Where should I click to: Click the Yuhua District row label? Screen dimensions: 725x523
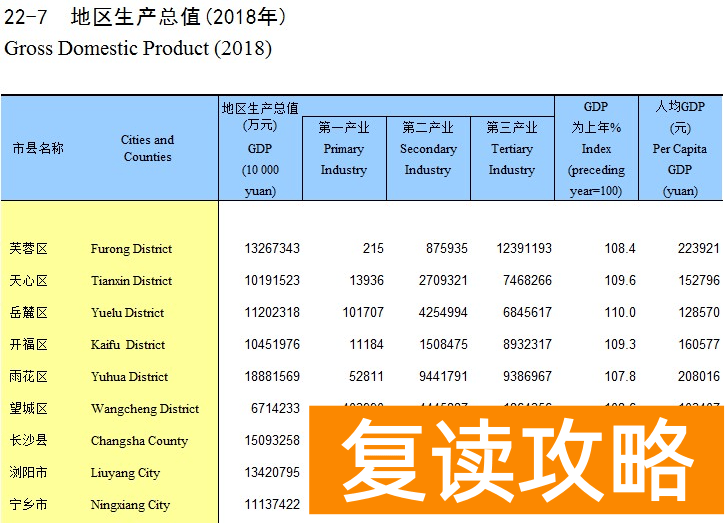point(129,376)
